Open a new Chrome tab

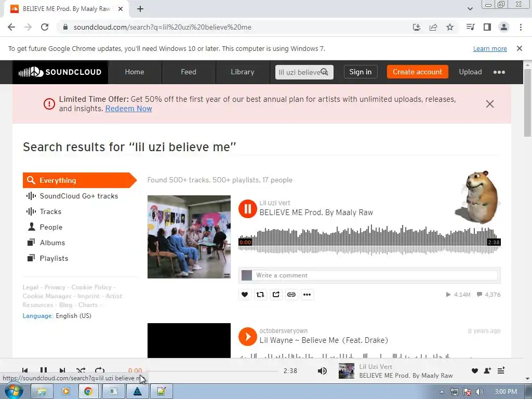pos(140,9)
